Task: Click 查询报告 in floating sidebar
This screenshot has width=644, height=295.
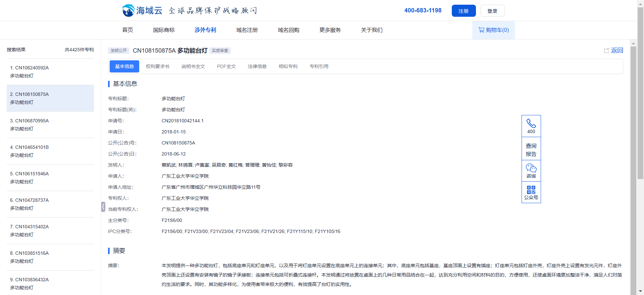Action: click(x=531, y=150)
